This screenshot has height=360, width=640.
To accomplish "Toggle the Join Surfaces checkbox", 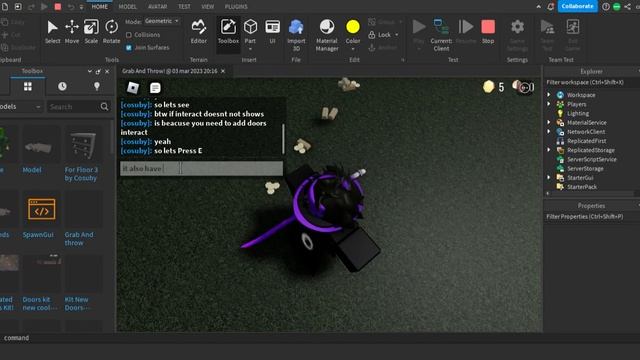I will click(129, 48).
